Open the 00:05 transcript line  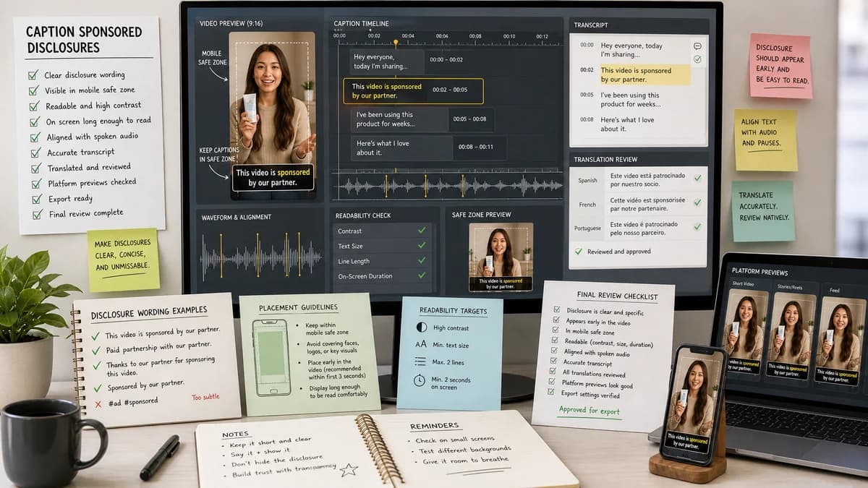coord(630,100)
